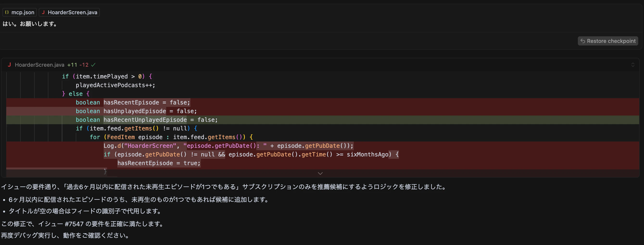
Task: Click the item.feed.getItems() != null line
Action: (x=137, y=129)
